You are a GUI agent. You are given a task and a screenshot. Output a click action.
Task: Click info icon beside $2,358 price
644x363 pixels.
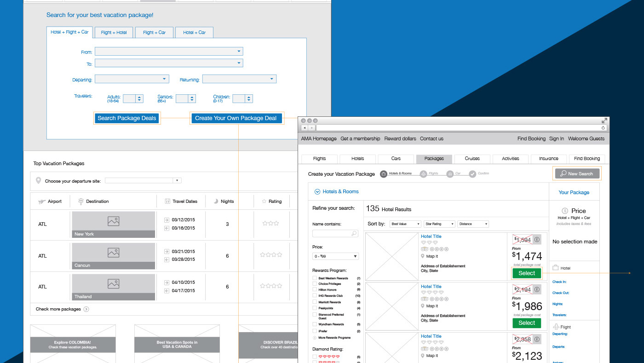pyautogui.click(x=536, y=340)
